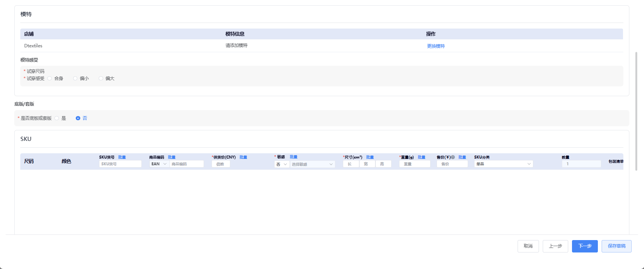This screenshot has width=644, height=269.
Task: Click the 更换模特 link
Action: pos(435,46)
